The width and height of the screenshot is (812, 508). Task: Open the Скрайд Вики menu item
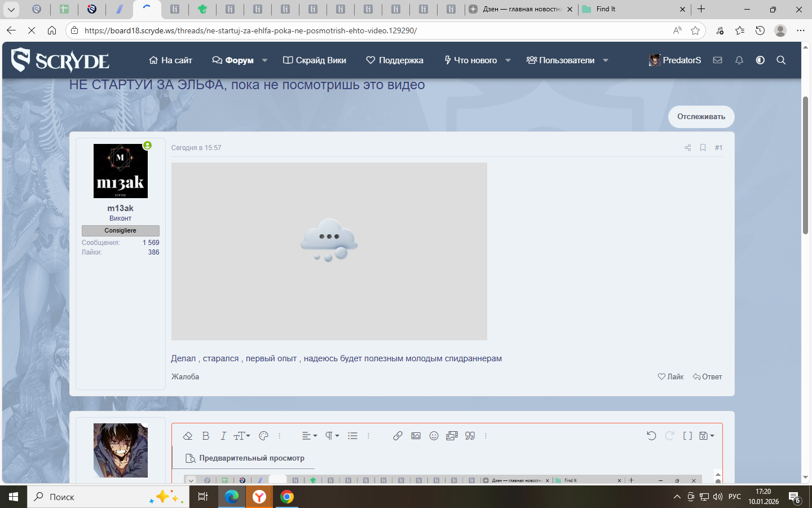(315, 60)
